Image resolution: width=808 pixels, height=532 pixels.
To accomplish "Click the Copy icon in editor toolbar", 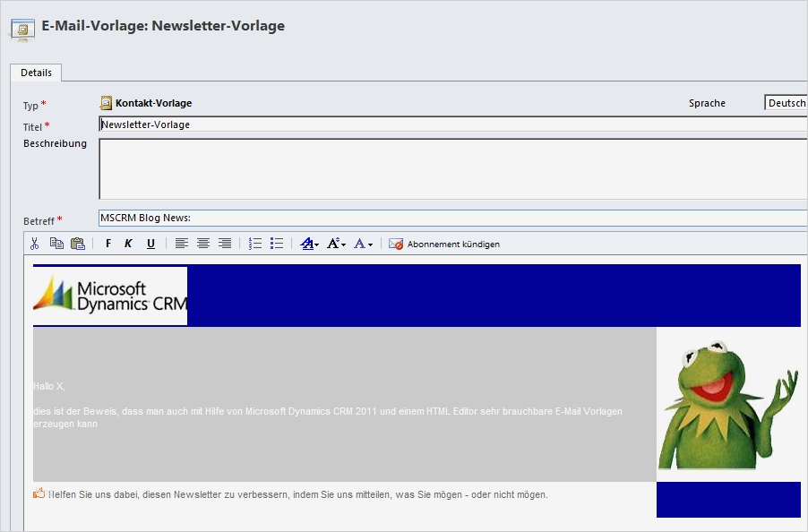I will pyautogui.click(x=56, y=244).
